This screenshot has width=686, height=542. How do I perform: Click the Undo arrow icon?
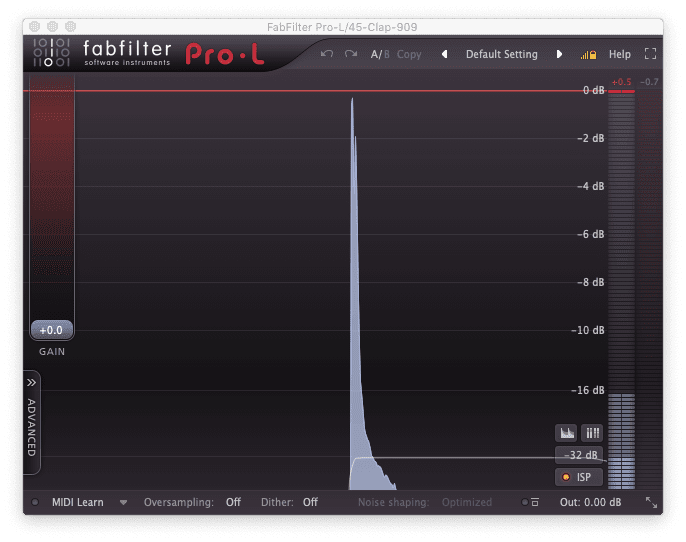pyautogui.click(x=326, y=54)
